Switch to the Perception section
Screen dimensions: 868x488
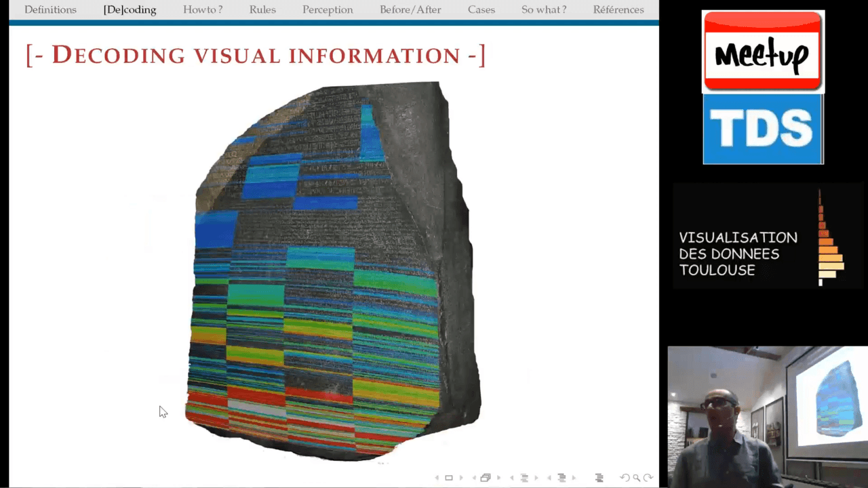328,9
